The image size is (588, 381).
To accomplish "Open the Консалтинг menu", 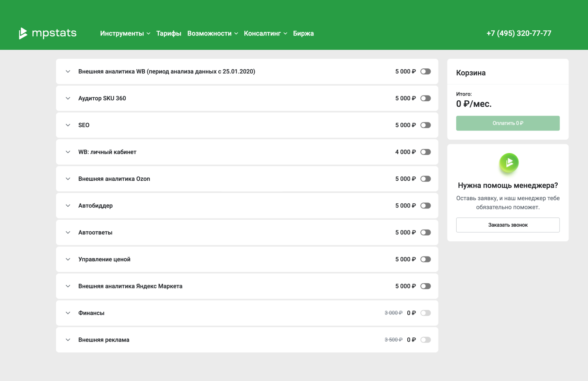I will [x=265, y=33].
